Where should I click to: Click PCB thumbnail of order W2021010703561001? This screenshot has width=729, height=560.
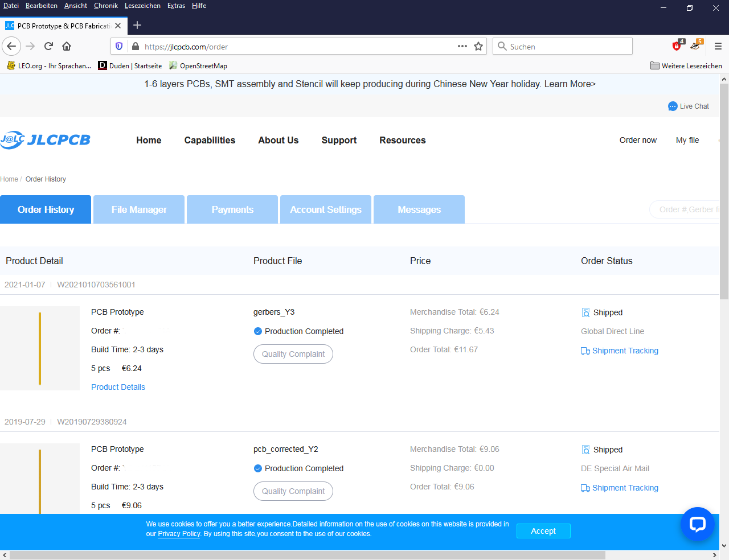[x=40, y=348]
